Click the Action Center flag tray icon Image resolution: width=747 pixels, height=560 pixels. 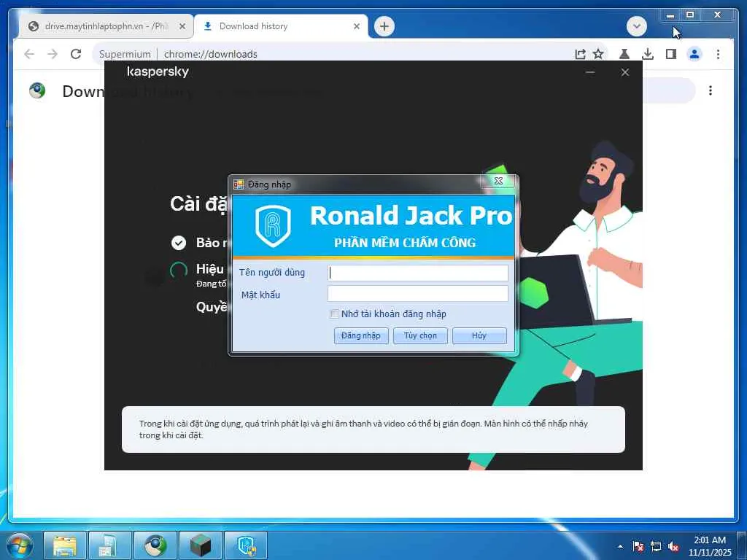click(x=638, y=546)
